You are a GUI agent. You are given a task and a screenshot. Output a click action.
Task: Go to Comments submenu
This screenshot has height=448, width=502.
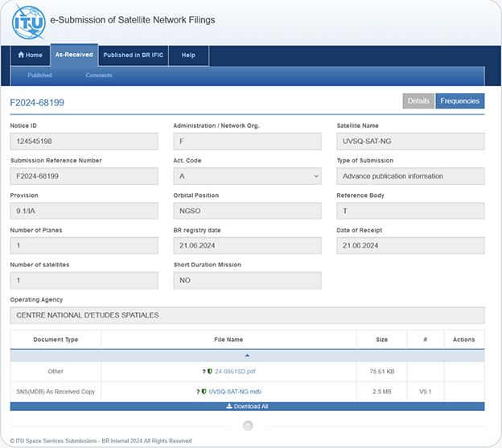click(99, 76)
